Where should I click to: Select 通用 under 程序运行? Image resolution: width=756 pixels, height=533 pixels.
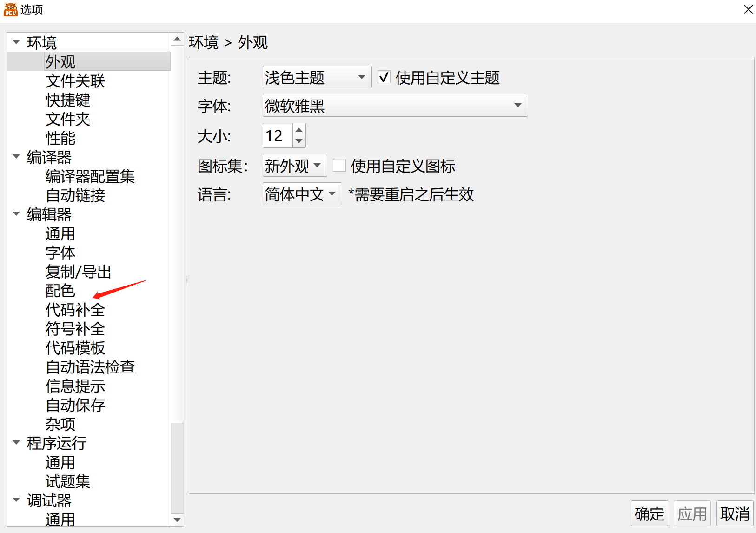tap(60, 462)
